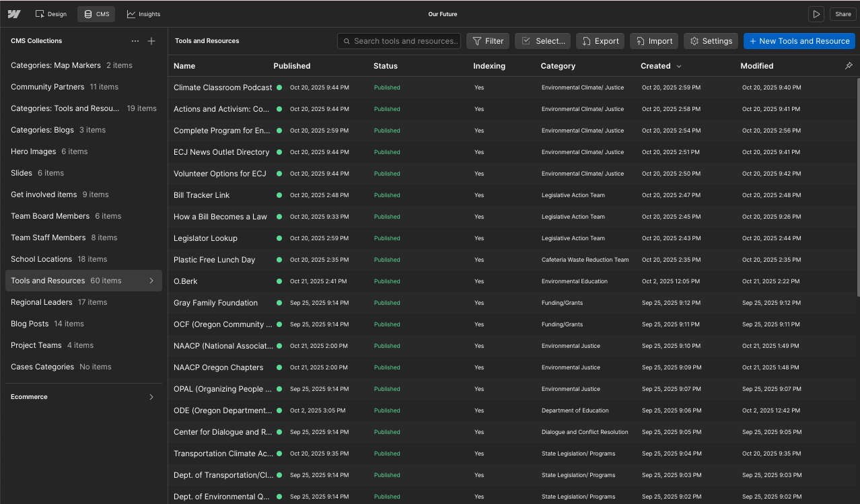This screenshot has height=504, width=860.
Task: Click the search tools and resources field
Action: pos(399,41)
